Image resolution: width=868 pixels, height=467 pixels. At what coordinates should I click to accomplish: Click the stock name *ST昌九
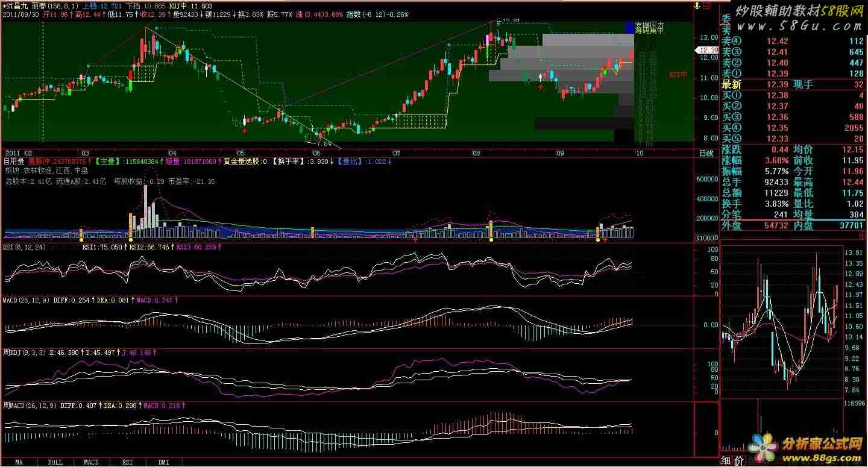(14, 5)
